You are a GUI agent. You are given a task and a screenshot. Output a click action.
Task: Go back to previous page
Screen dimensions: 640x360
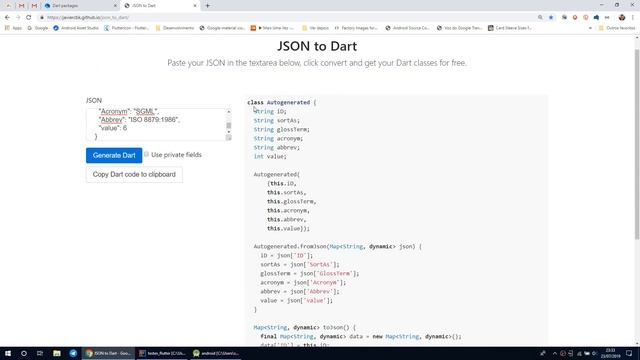point(7,18)
